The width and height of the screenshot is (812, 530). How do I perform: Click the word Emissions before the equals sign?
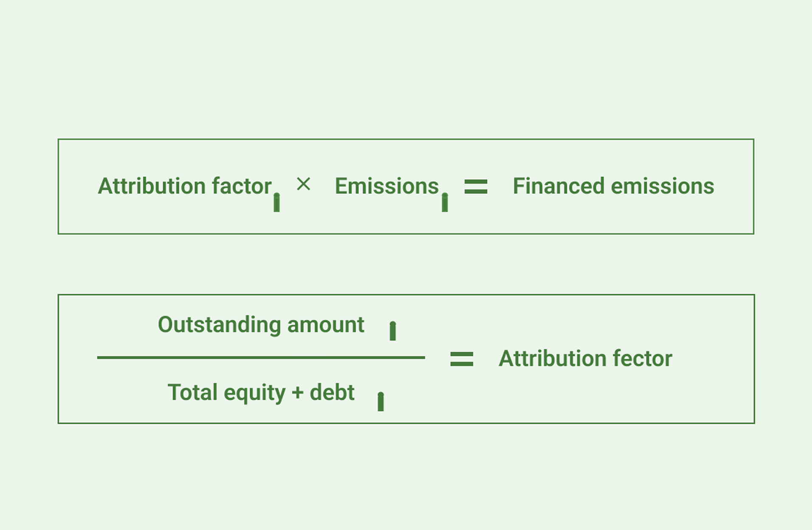386,186
